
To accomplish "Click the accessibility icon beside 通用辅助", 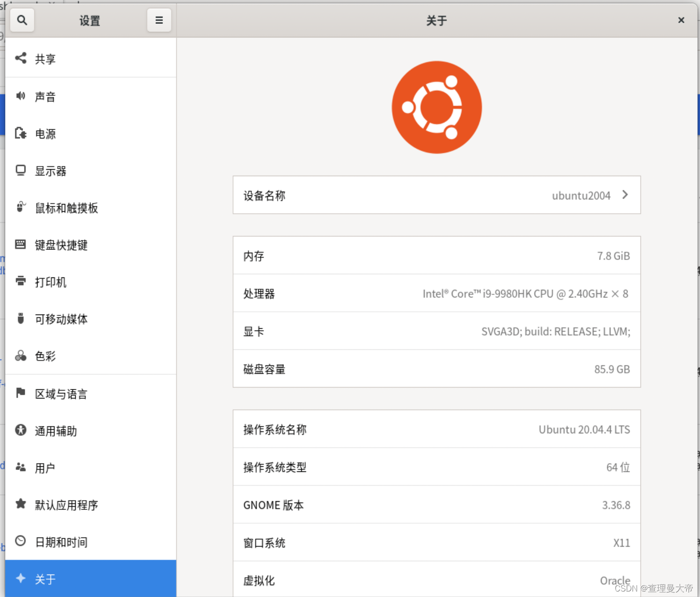I will pos(21,430).
